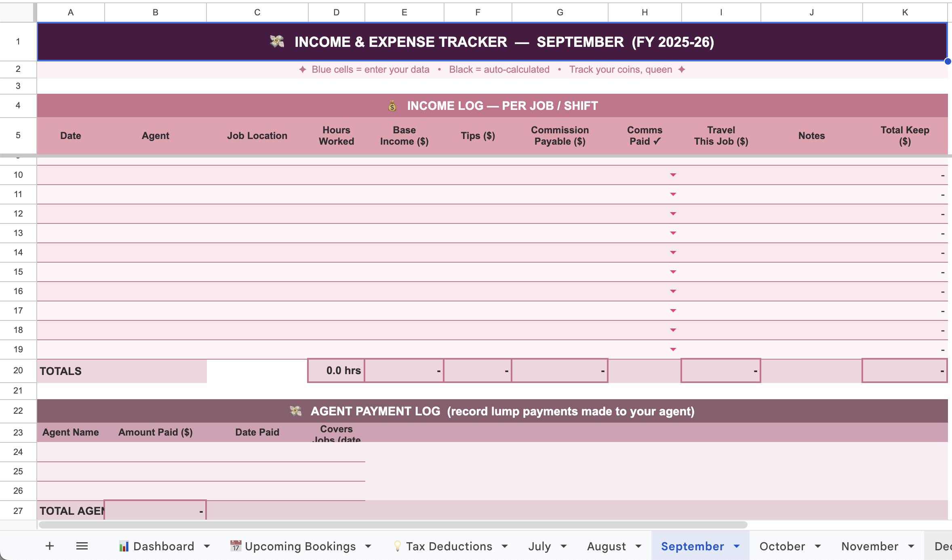Click the blue-cells instruction note in row 2

(492, 69)
